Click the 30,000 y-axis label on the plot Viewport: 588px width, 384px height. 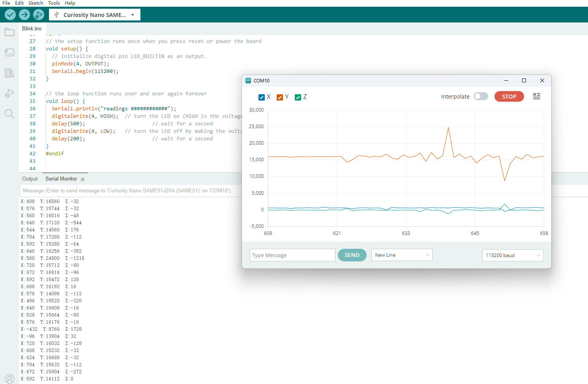pyautogui.click(x=256, y=110)
